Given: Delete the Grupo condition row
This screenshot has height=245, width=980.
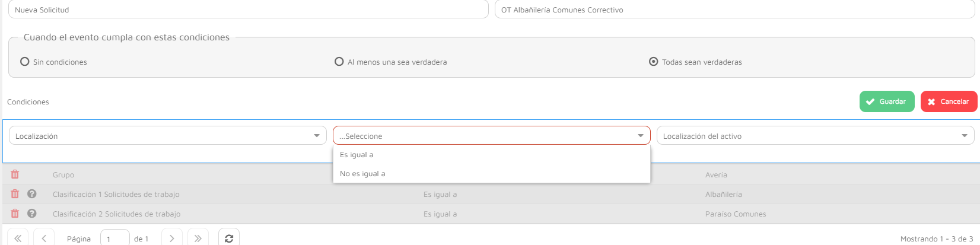Looking at the screenshot, I should [x=15, y=174].
